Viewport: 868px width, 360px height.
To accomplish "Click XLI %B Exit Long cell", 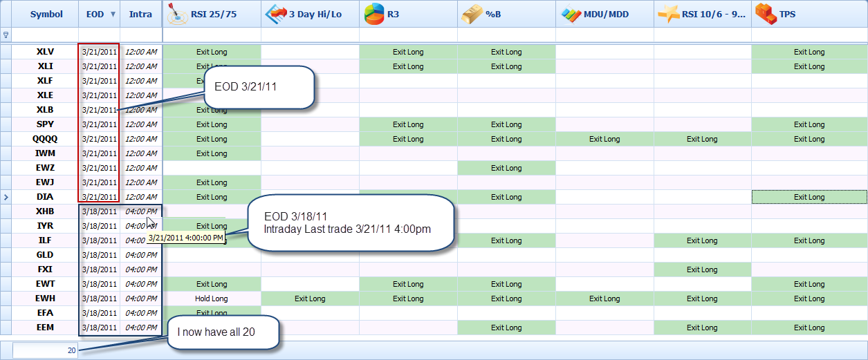I will (x=506, y=66).
